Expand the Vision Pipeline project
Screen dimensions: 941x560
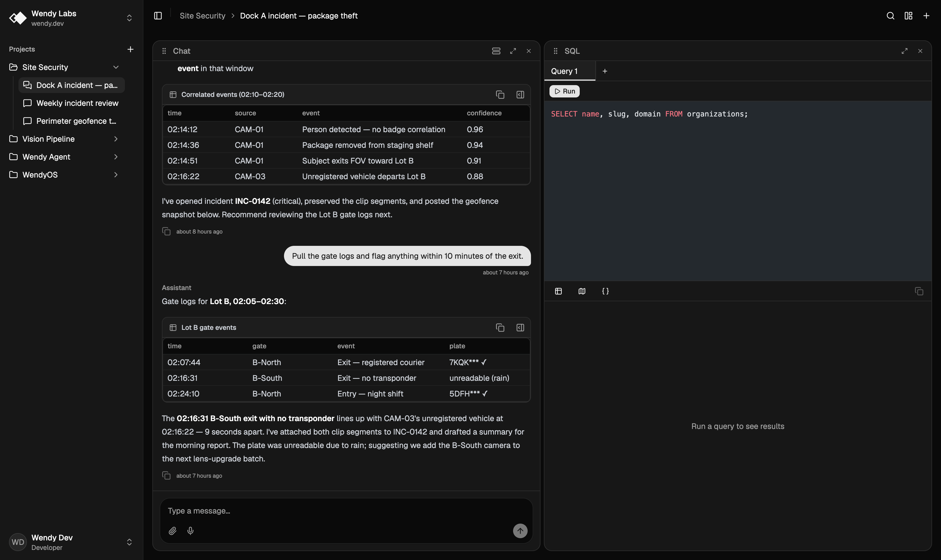coord(116,139)
